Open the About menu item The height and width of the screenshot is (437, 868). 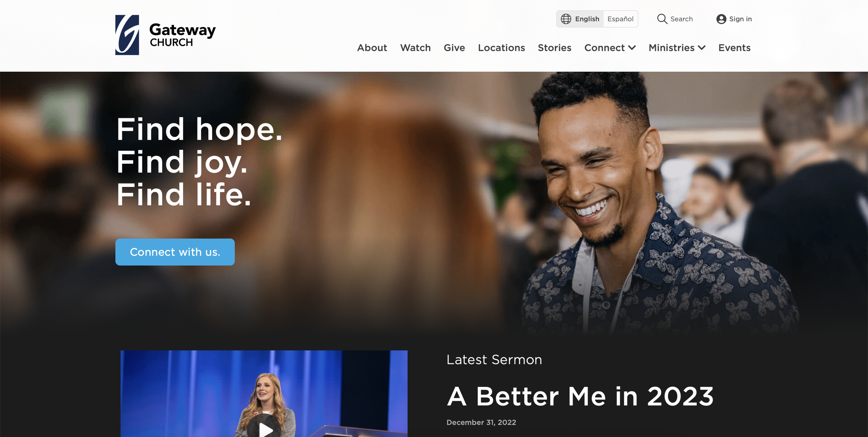tap(372, 48)
